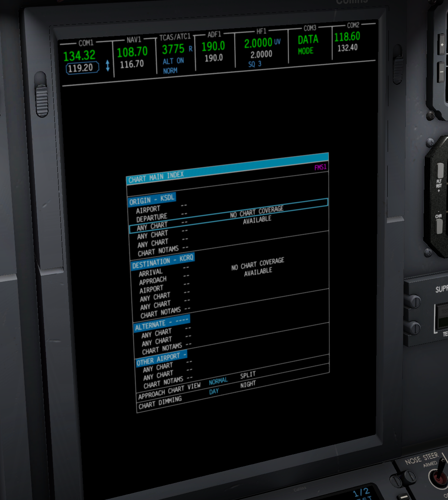Select NAV1 standby frequency 116.70
The width and height of the screenshot is (448, 500).
(132, 64)
